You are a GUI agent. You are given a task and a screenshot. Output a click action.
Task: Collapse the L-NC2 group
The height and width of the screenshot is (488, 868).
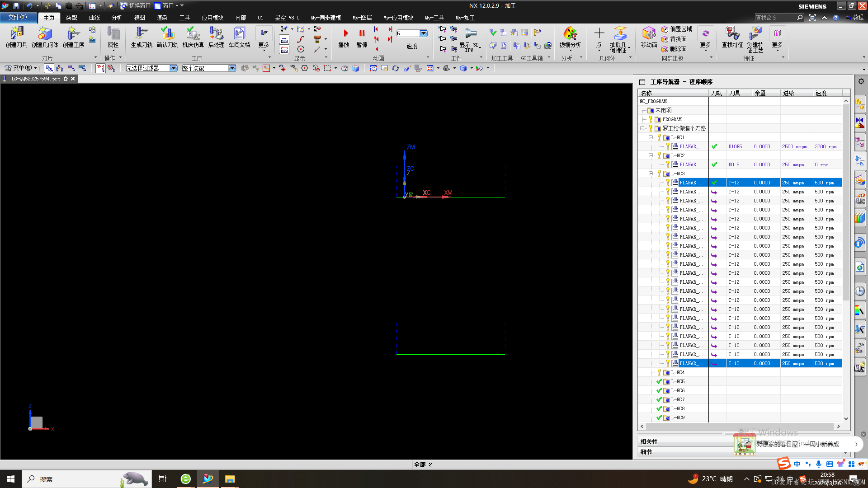[651, 155]
